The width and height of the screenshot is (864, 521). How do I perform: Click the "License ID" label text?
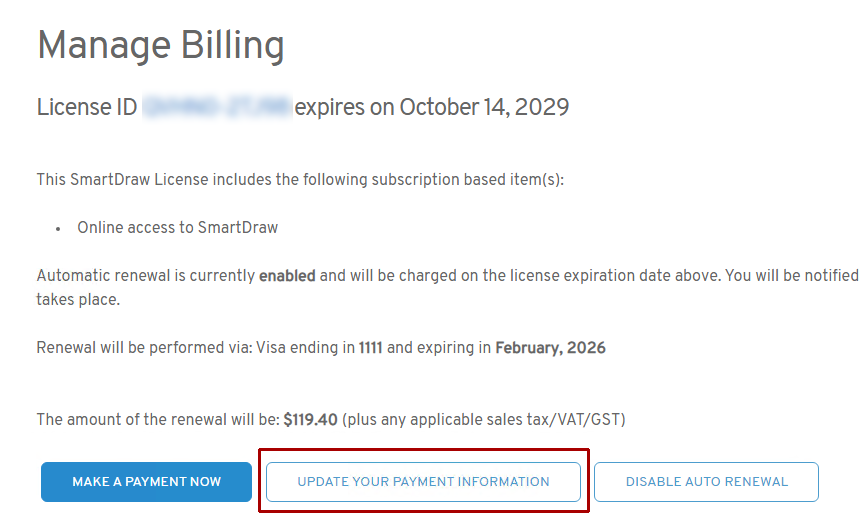point(87,106)
